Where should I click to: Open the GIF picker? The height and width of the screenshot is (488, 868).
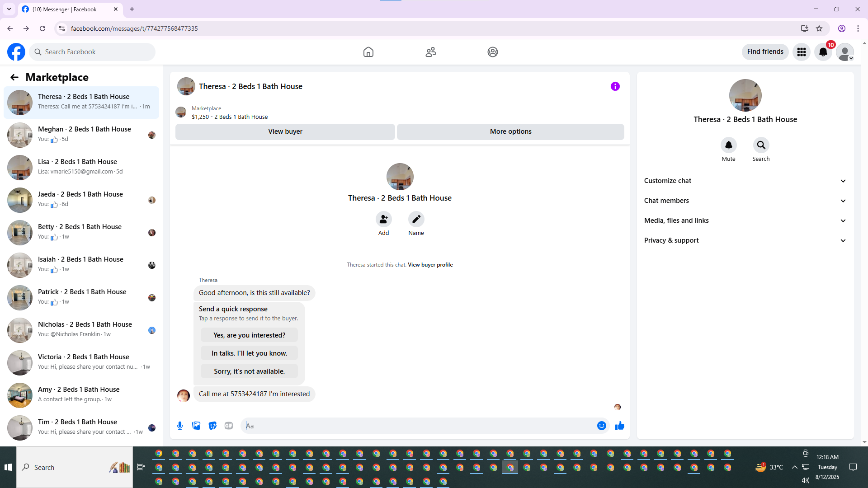[229, 426]
